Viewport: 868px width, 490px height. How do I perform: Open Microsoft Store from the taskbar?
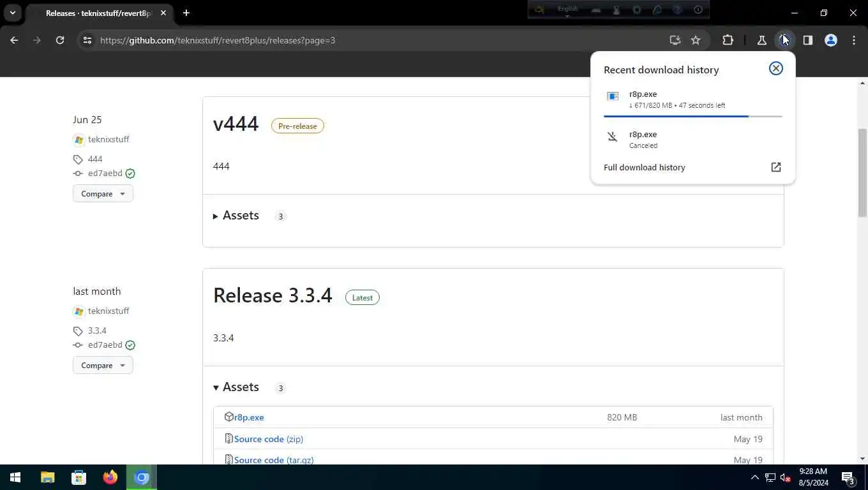79,477
